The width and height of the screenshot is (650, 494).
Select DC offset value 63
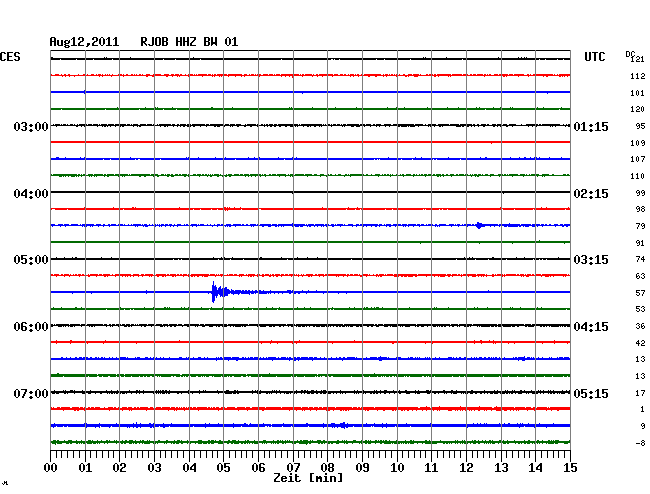pyautogui.click(x=640, y=276)
